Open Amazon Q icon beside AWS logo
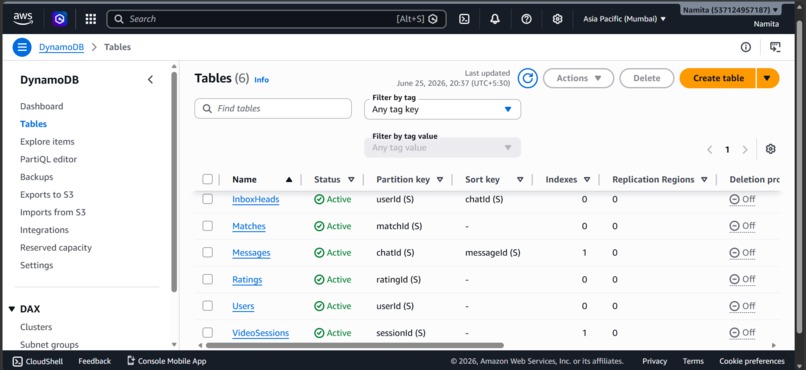806x370 pixels. [60, 19]
